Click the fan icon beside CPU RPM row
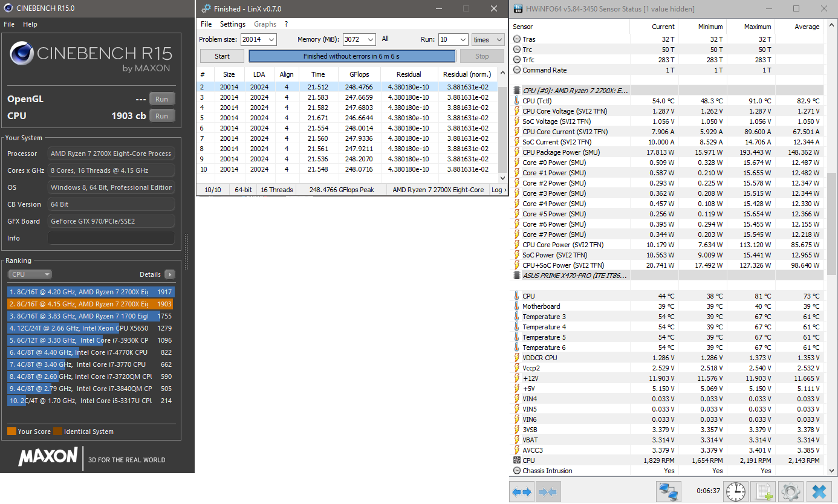The height and width of the screenshot is (504, 838). click(517, 460)
